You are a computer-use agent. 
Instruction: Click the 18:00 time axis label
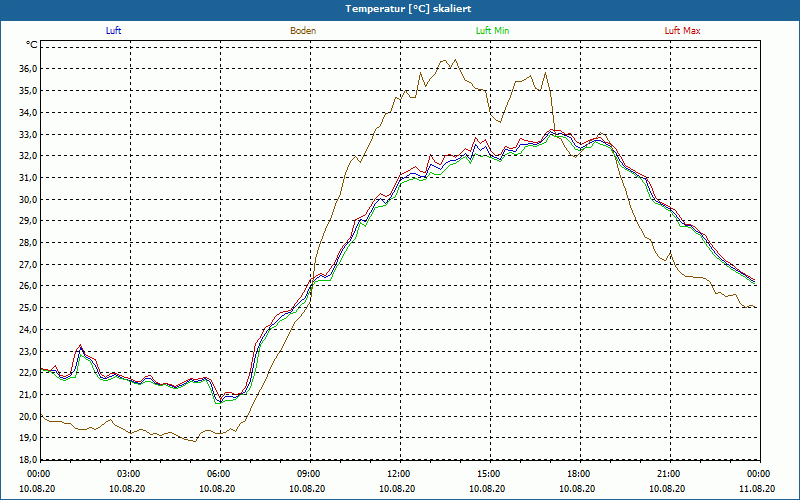tap(580, 474)
